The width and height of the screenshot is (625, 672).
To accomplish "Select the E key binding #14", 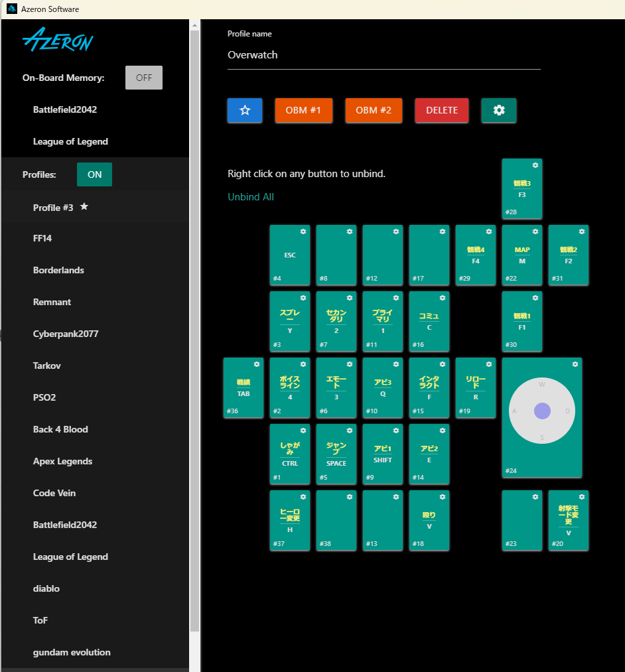I will pyautogui.click(x=429, y=454).
